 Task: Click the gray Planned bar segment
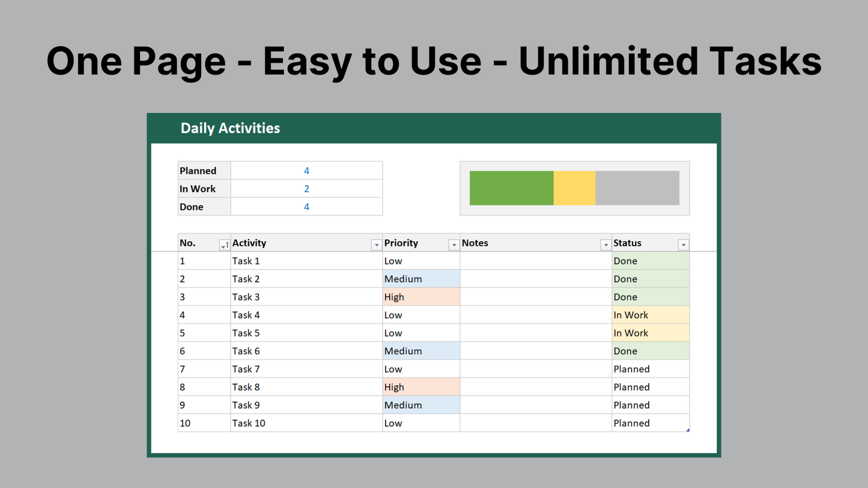pos(637,188)
